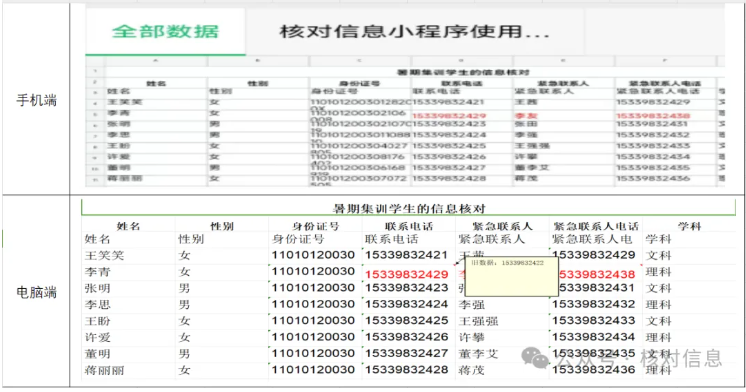The width and height of the screenshot is (746, 392).
Task: Click red contact name 李友 in mobile table
Action: pos(526,116)
